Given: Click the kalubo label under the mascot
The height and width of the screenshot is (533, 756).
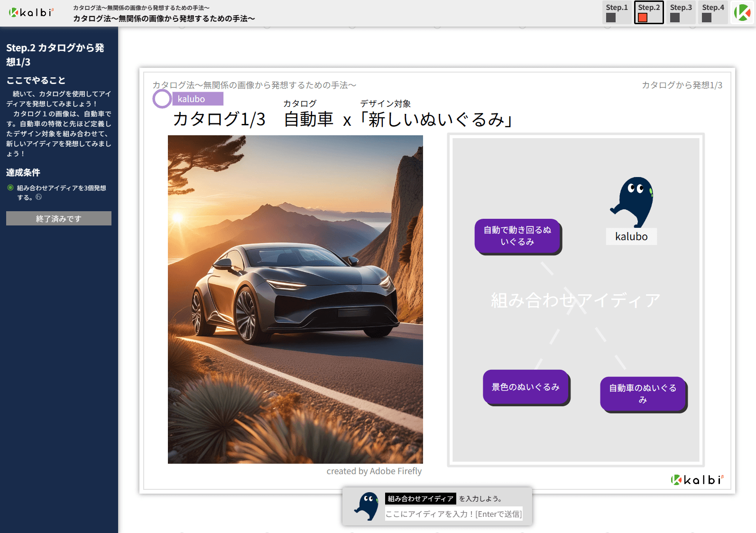Looking at the screenshot, I should pyautogui.click(x=631, y=236).
